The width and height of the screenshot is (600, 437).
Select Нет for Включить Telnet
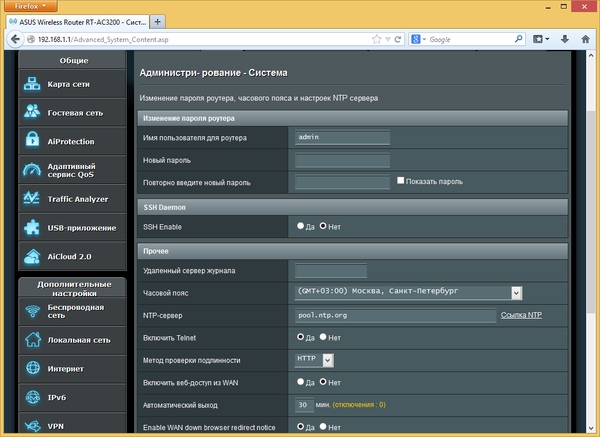tap(324, 338)
